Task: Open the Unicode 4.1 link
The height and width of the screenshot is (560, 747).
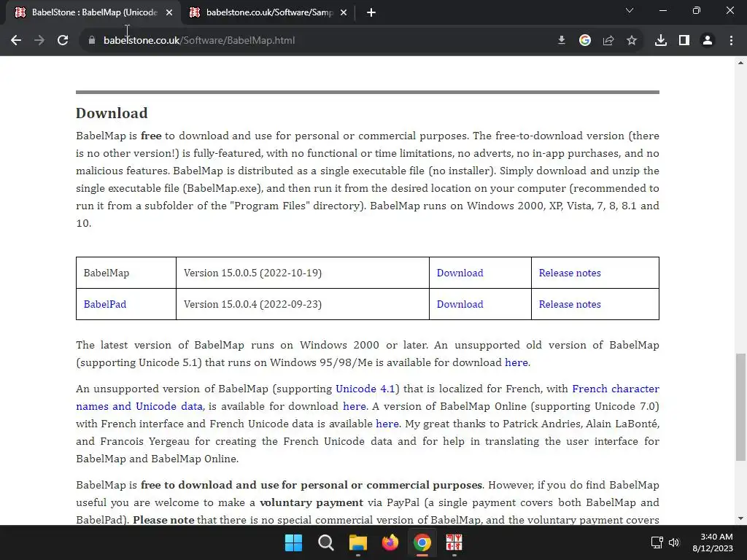Action: (x=365, y=389)
